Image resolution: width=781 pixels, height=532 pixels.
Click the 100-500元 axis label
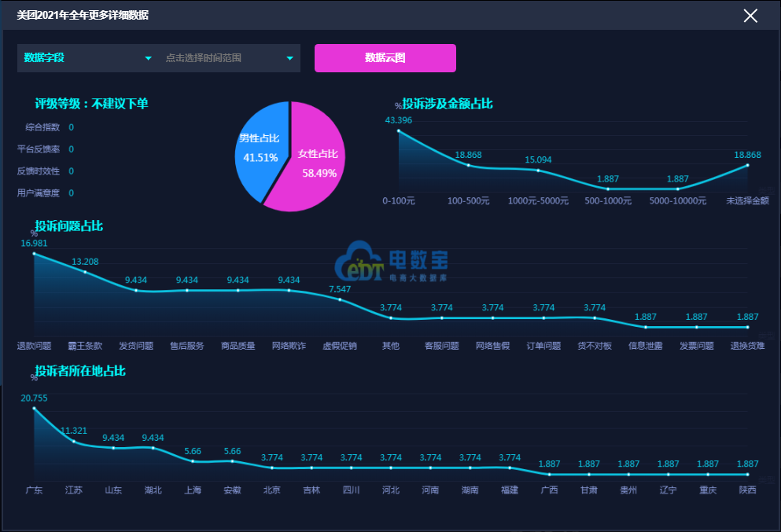click(468, 201)
